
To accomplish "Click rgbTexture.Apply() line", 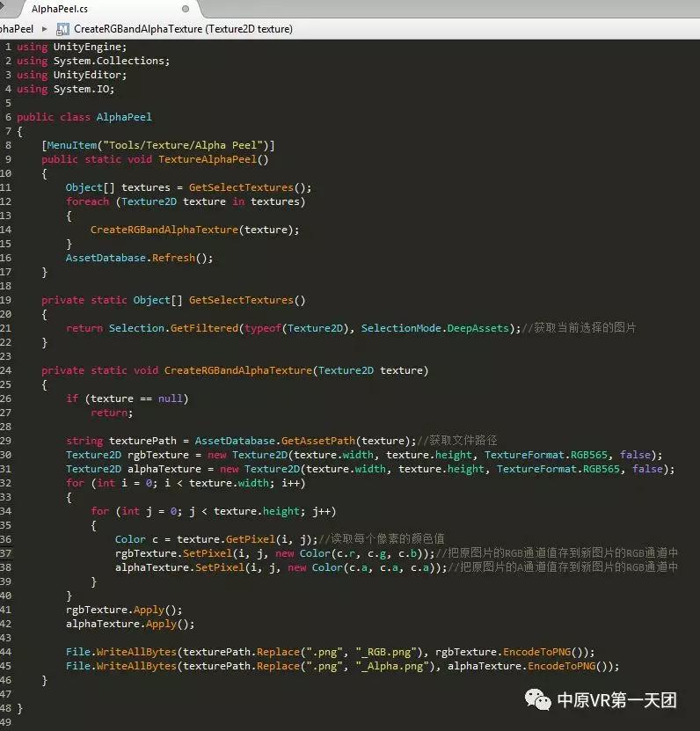I will tap(124, 610).
